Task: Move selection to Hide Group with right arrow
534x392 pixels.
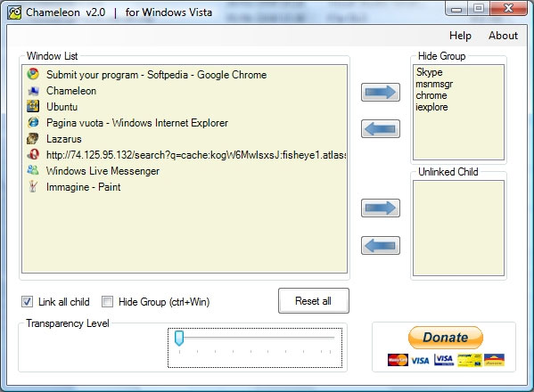Action: pyautogui.click(x=381, y=93)
